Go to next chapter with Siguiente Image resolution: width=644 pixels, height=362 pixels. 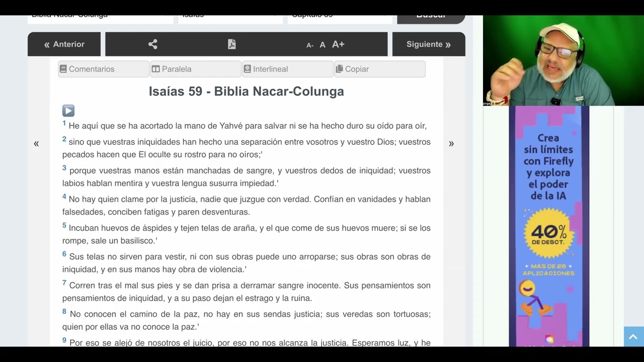[x=429, y=44]
